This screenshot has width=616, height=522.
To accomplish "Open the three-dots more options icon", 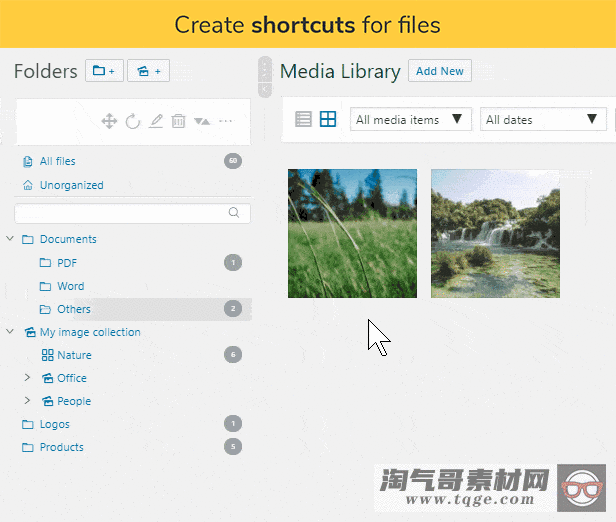I will click(x=226, y=121).
